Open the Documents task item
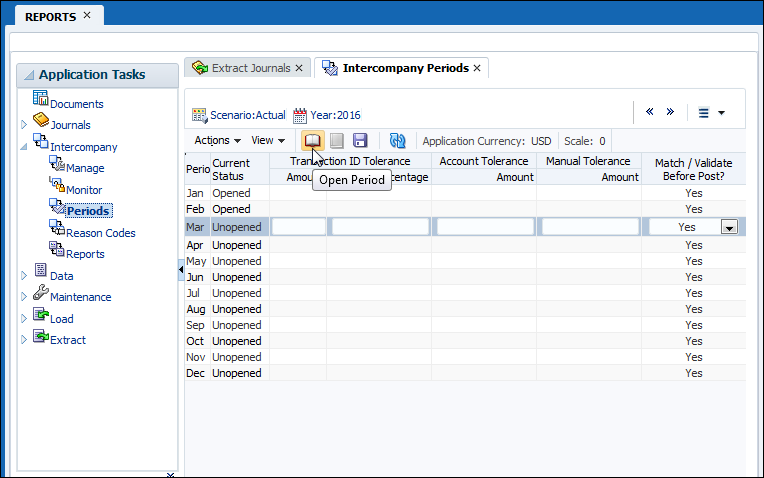 (76, 104)
